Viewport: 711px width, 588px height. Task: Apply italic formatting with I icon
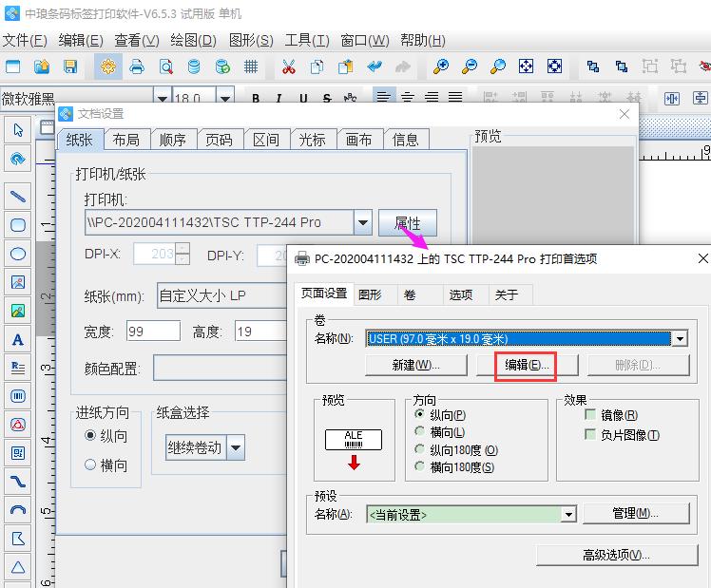(x=279, y=98)
